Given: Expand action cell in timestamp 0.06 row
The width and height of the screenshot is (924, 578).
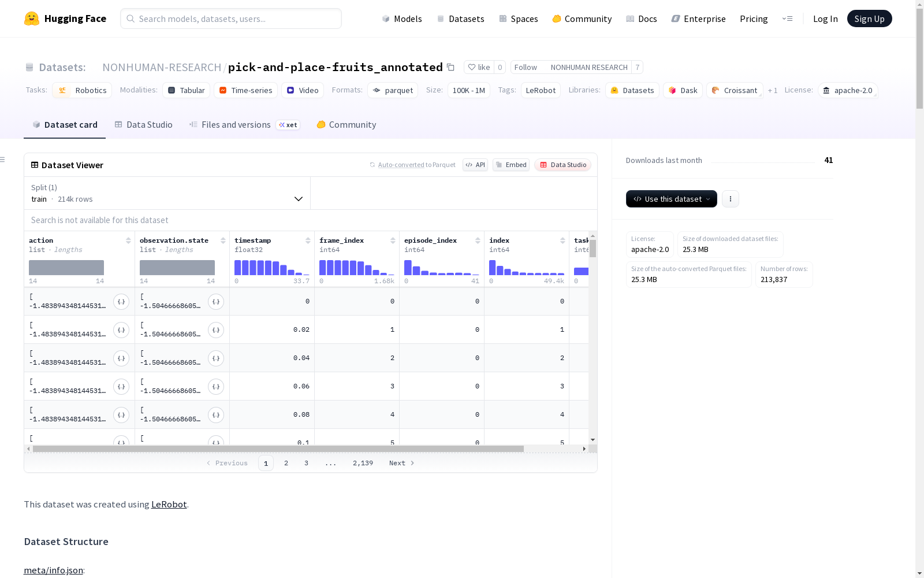Looking at the screenshot, I should click(121, 387).
